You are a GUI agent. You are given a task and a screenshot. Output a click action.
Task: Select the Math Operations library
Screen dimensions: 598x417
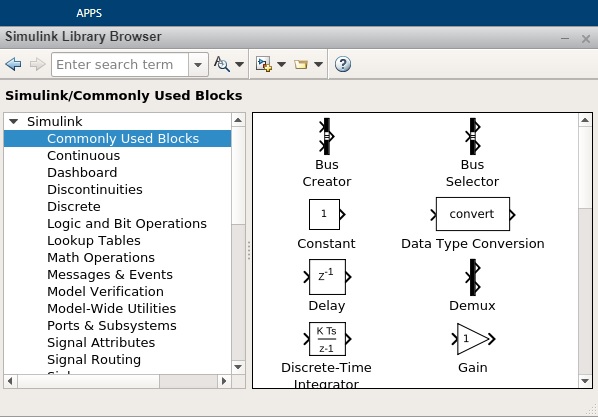click(101, 258)
